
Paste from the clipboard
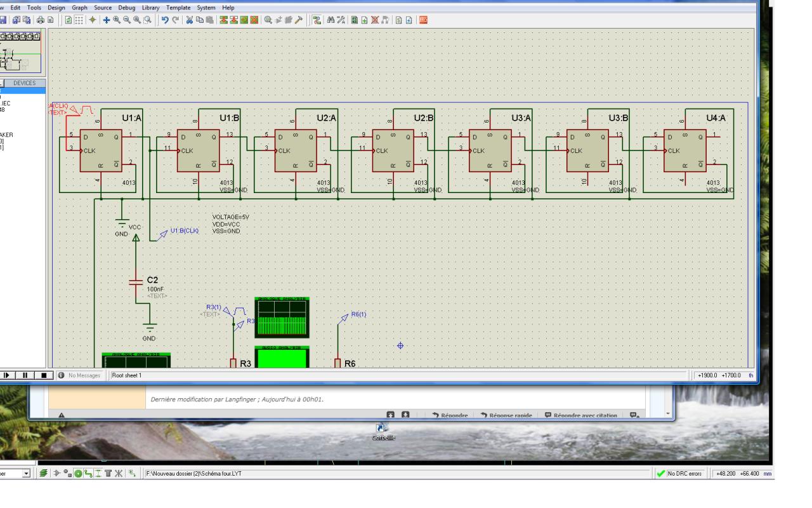click(209, 20)
